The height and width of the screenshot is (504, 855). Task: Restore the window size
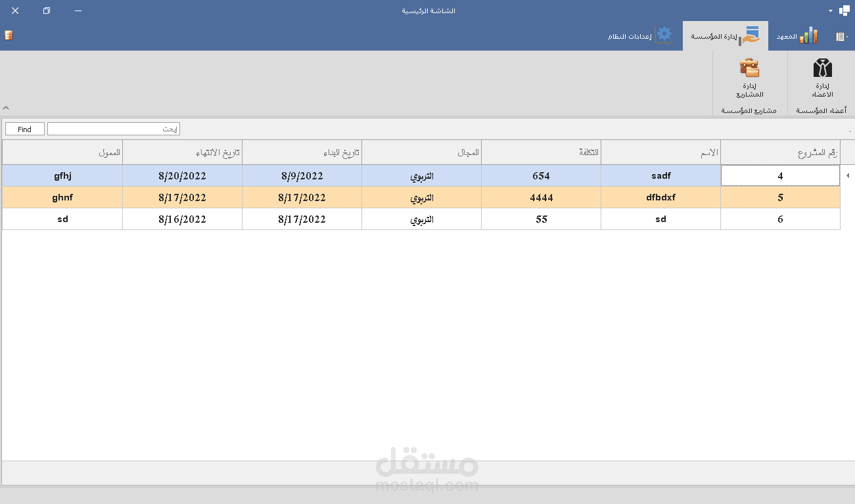(x=47, y=11)
